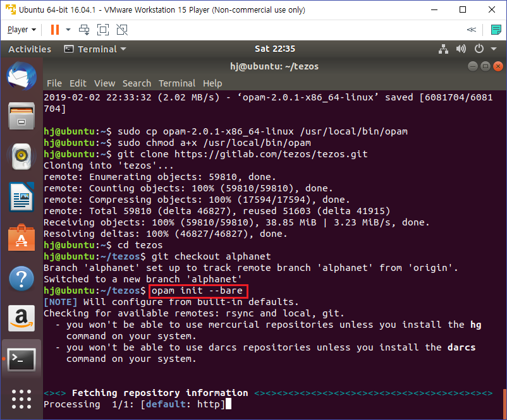
Task: Click the gitlab tezos.git URL text
Action: pos(271,154)
